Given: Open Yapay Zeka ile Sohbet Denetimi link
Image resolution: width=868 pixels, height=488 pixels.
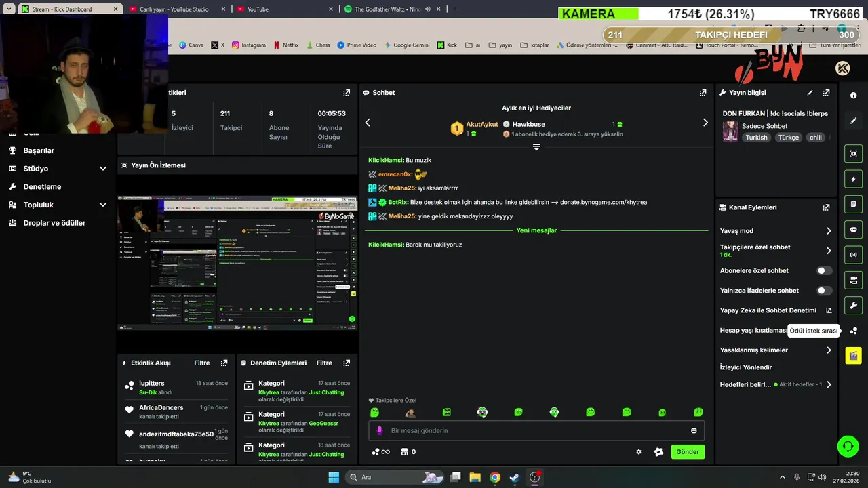Looking at the screenshot, I should (776, 310).
